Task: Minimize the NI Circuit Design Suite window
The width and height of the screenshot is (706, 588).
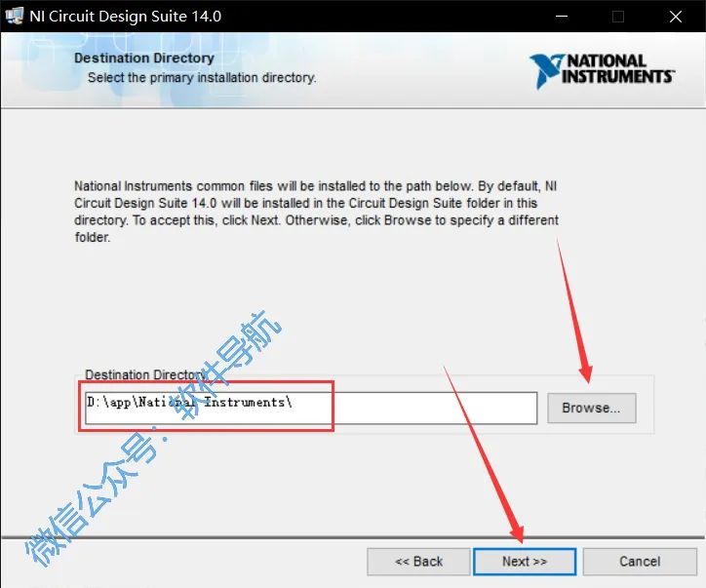Action: tap(562, 17)
